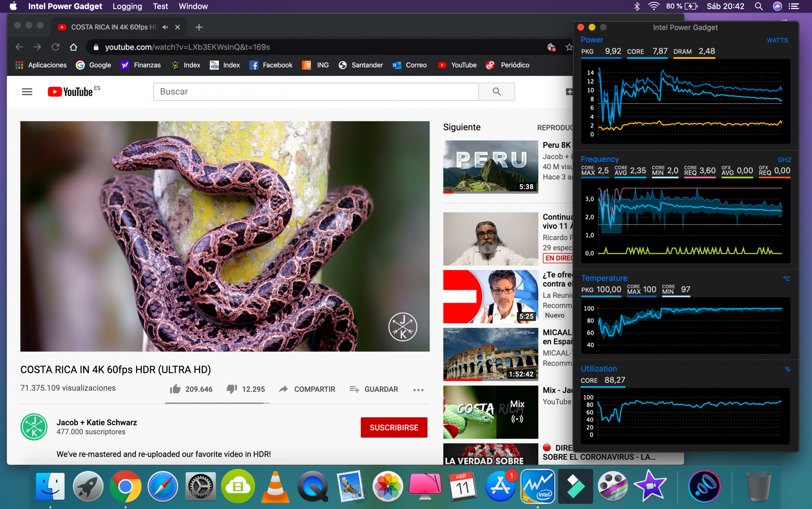Open Launchpad from the Dock
Viewport: 812px width, 509px height.
point(88,486)
